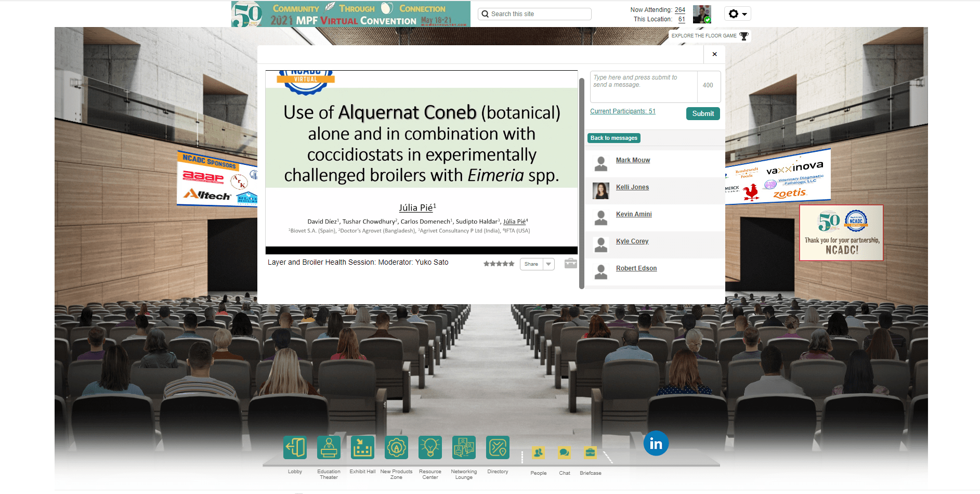Screen dimensions: 980x494
Task: Open the Lobby navigation icon
Action: point(295,447)
